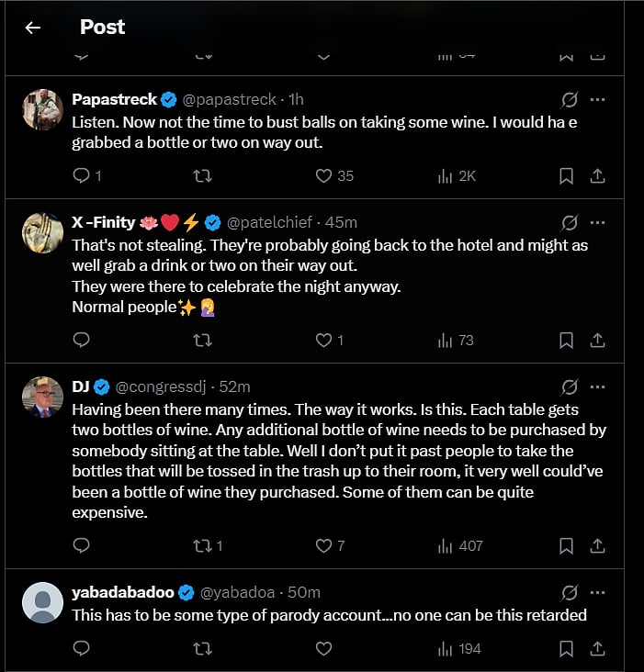Screen dimensions: 644x672
Task: Bookmark Papastreck's post
Action: tap(567, 175)
